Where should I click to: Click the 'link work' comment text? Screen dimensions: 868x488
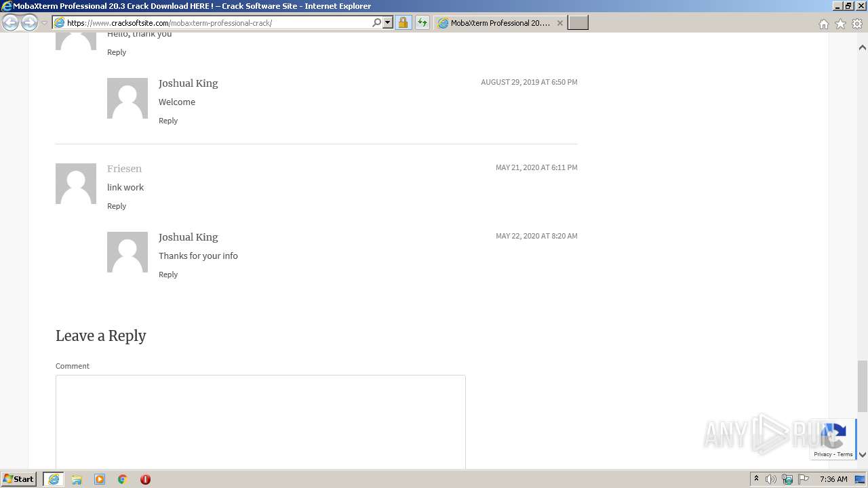(x=125, y=187)
